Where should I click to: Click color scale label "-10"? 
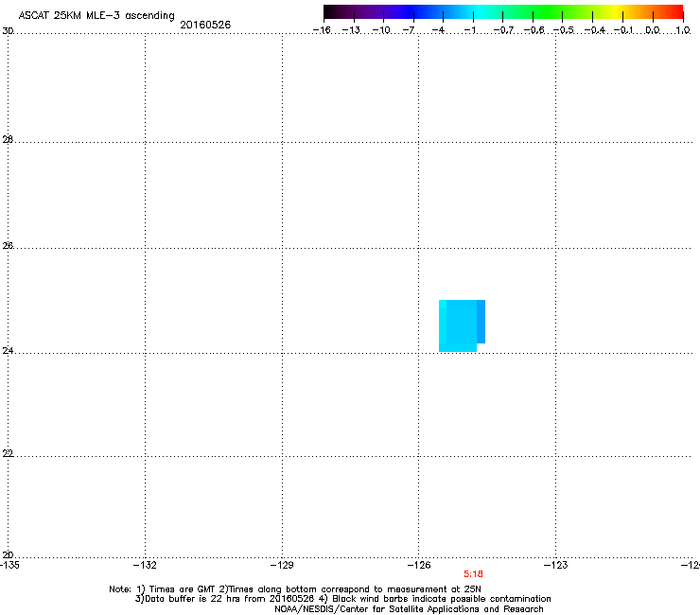click(381, 30)
